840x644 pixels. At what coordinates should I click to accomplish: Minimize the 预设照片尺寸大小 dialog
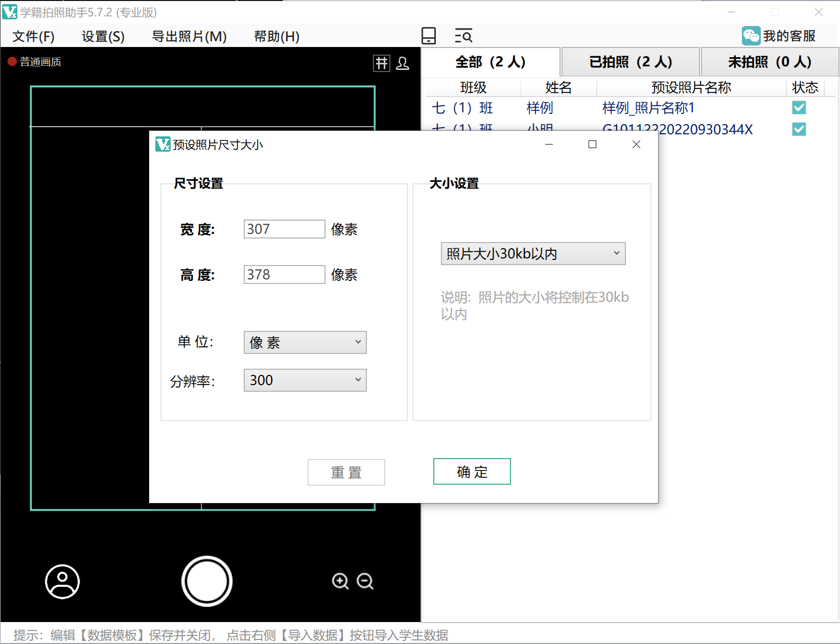(x=549, y=145)
